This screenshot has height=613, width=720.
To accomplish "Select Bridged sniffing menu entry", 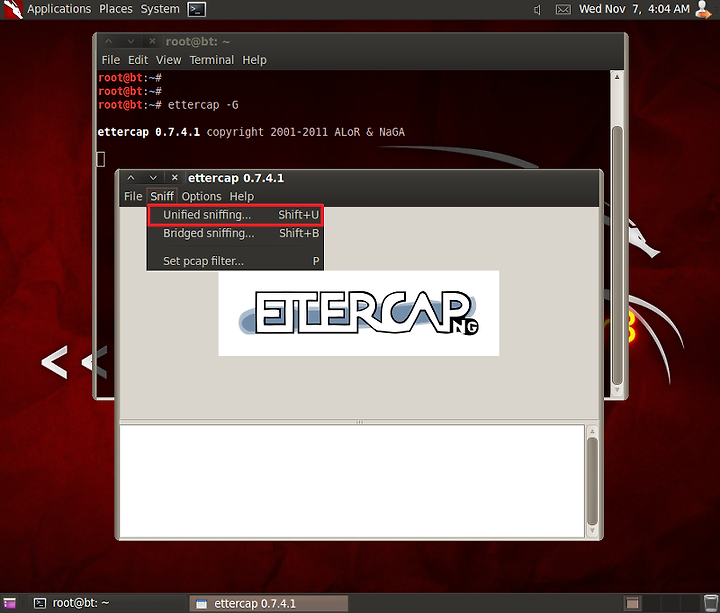I will click(236, 233).
